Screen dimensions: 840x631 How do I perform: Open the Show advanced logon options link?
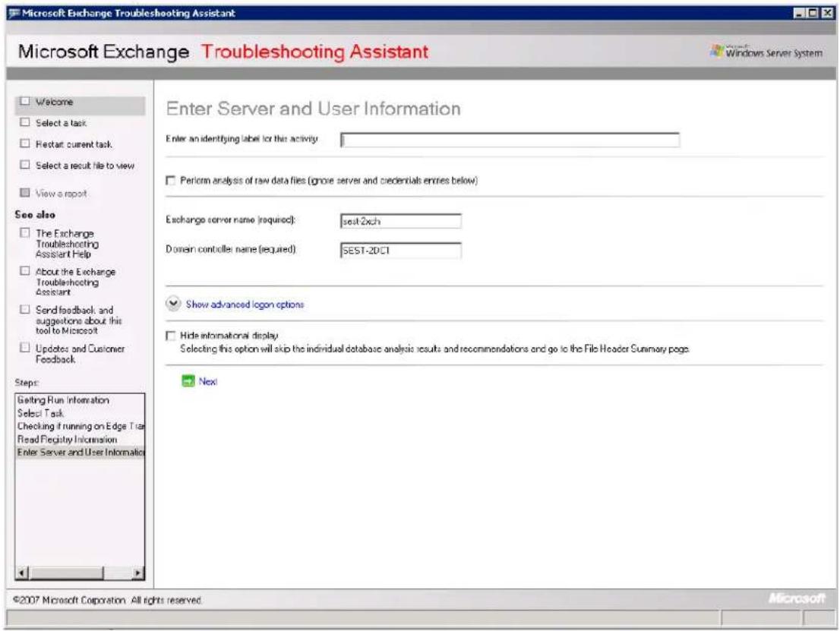245,304
